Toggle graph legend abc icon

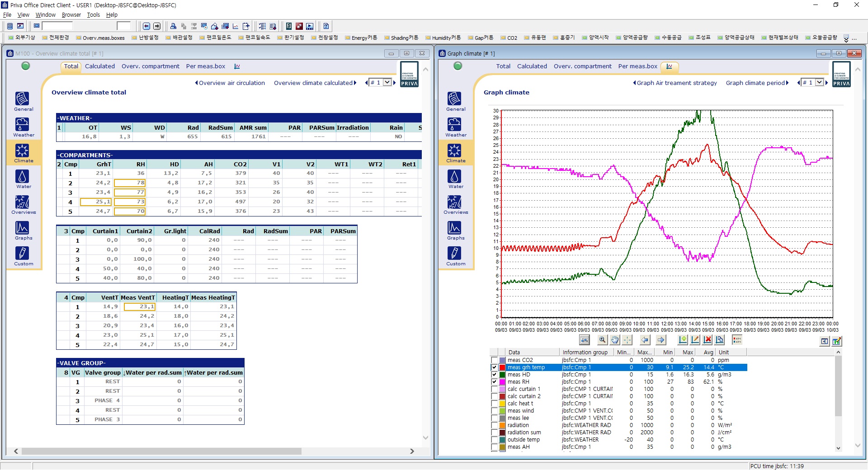pyautogui.click(x=737, y=340)
